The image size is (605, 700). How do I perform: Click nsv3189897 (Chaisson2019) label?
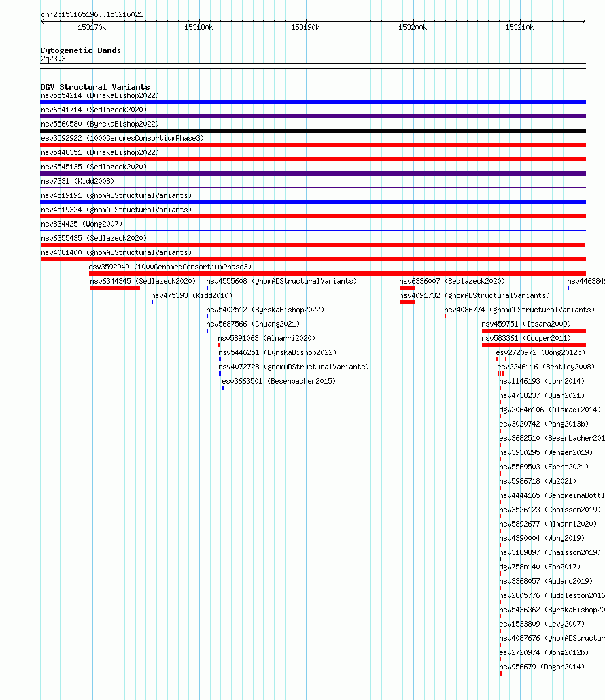point(550,552)
